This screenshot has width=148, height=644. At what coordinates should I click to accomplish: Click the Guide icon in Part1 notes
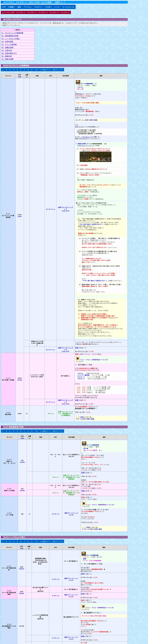(78, 82)
